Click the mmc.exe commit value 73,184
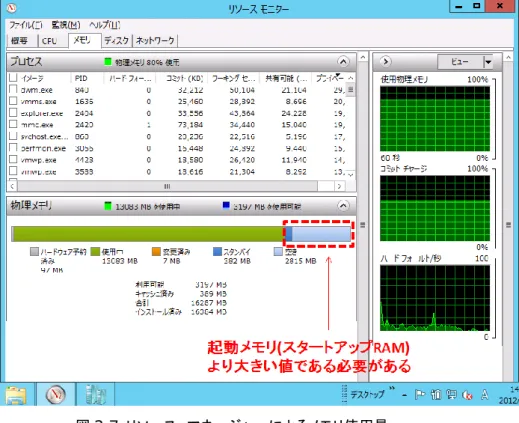The image size is (519, 423). pos(190,125)
